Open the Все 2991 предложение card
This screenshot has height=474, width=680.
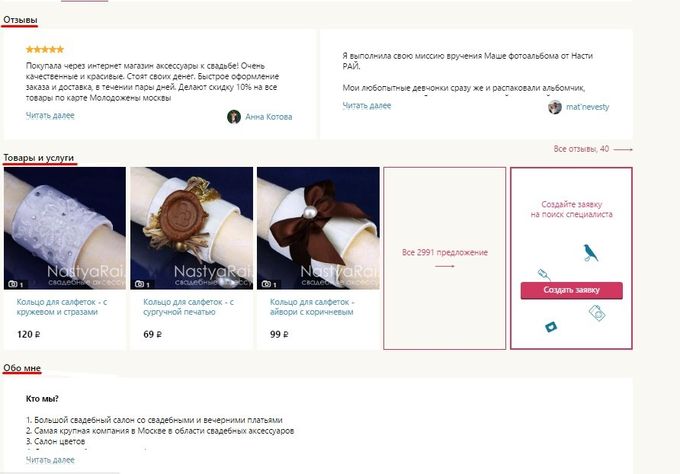[x=445, y=258]
